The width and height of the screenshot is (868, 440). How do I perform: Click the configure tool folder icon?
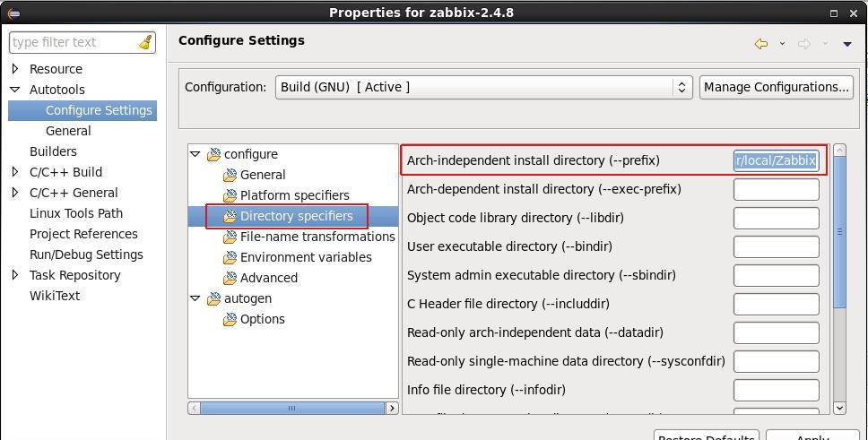click(213, 154)
